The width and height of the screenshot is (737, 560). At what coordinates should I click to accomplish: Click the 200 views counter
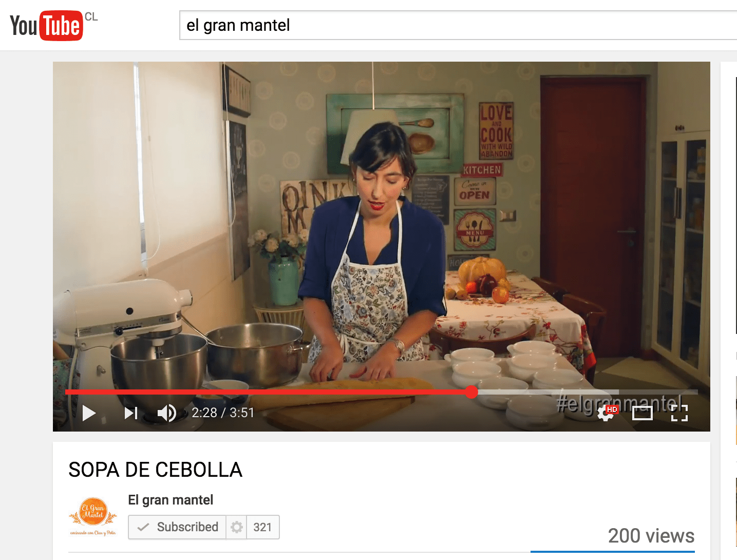coord(651,536)
